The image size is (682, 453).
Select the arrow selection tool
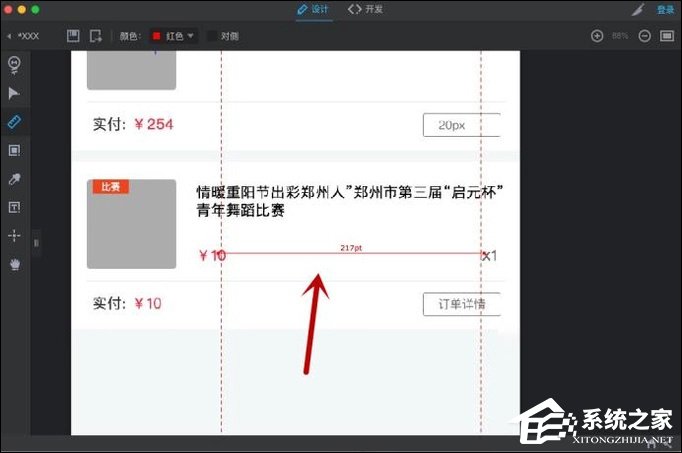click(14, 93)
